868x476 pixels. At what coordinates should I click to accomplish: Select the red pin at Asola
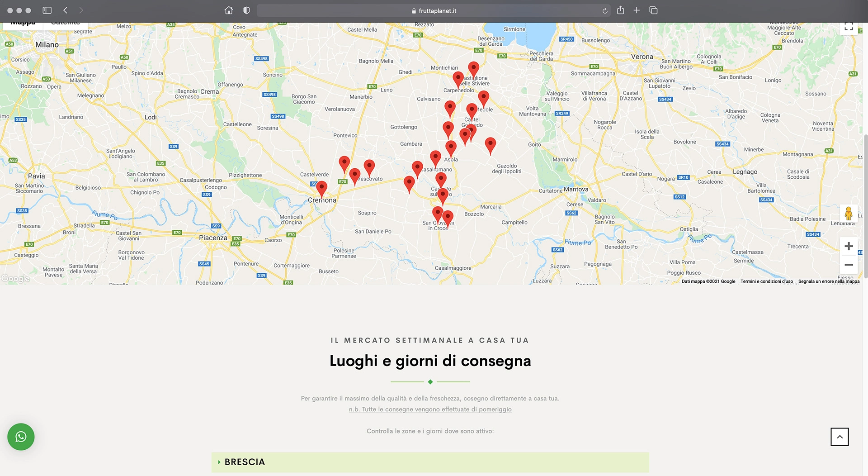point(451,149)
